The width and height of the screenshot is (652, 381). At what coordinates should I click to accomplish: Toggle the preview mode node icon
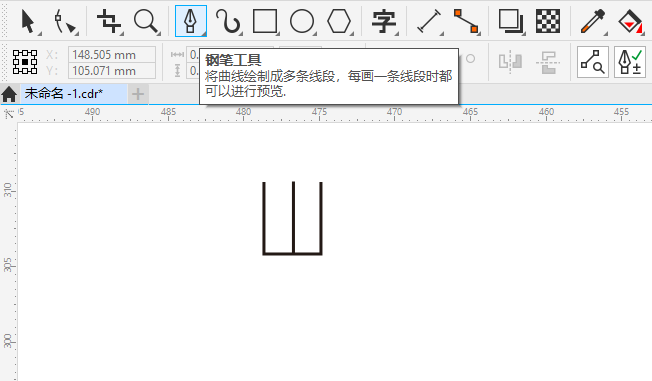[x=593, y=62]
